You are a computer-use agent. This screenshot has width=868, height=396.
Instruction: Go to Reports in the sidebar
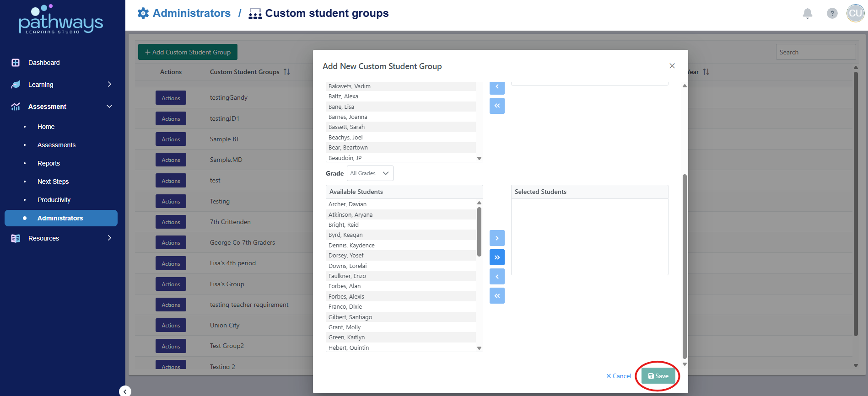(49, 163)
